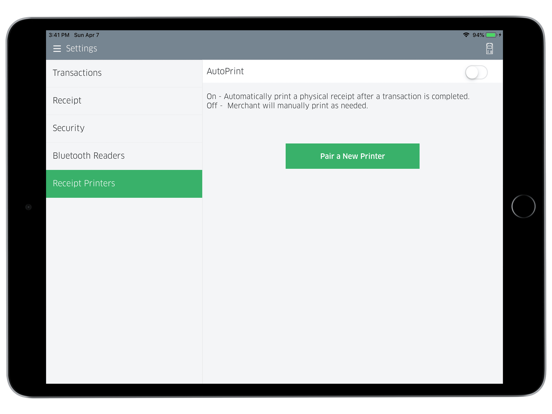Tap the Wi-Fi status icon
This screenshot has height=414, width=552.
[x=466, y=35]
